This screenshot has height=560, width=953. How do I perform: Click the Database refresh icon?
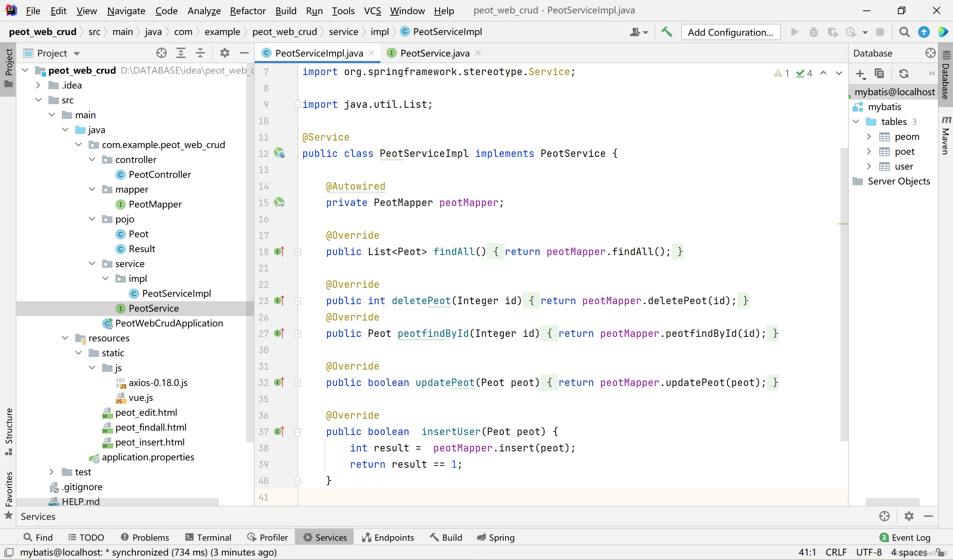tap(904, 74)
